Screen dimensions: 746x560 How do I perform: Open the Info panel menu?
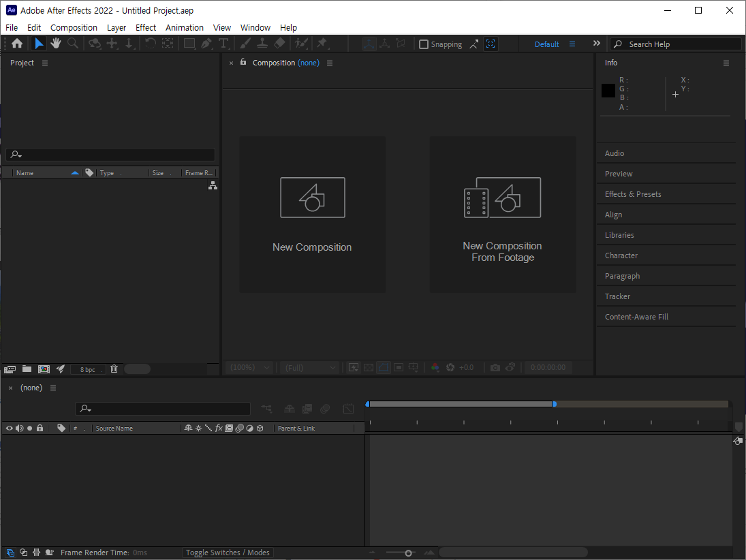point(726,63)
